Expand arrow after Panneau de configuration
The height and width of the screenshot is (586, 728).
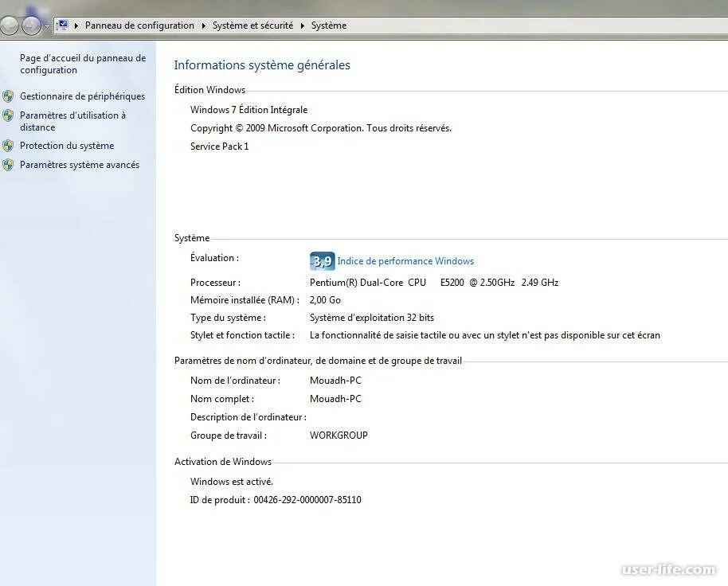coord(203,25)
